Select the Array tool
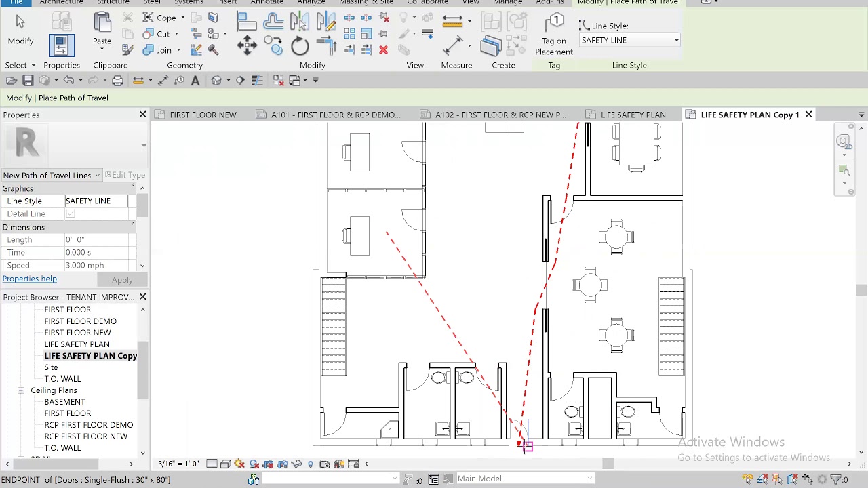Viewport: 868px width, 488px height. [x=349, y=33]
